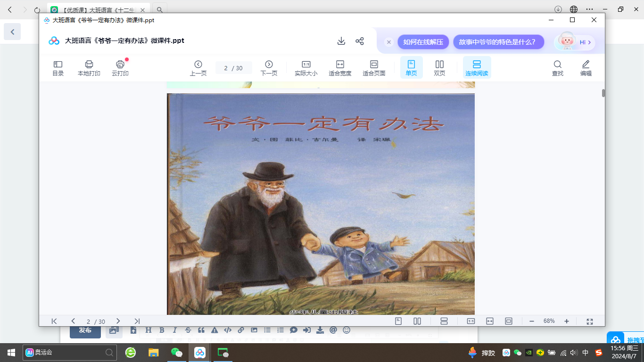Set view to 实际大小 actual size
Screen dimensions: 644x362
(x=306, y=68)
